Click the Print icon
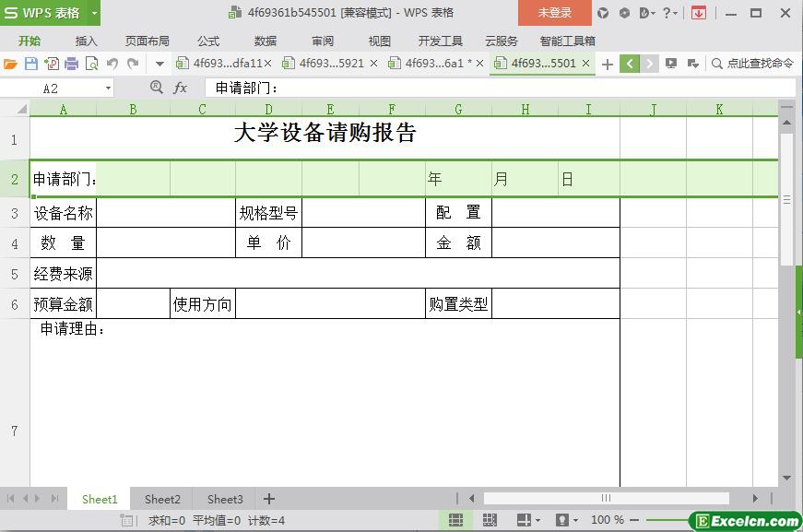Screen dimensions: 803x532 [71, 64]
